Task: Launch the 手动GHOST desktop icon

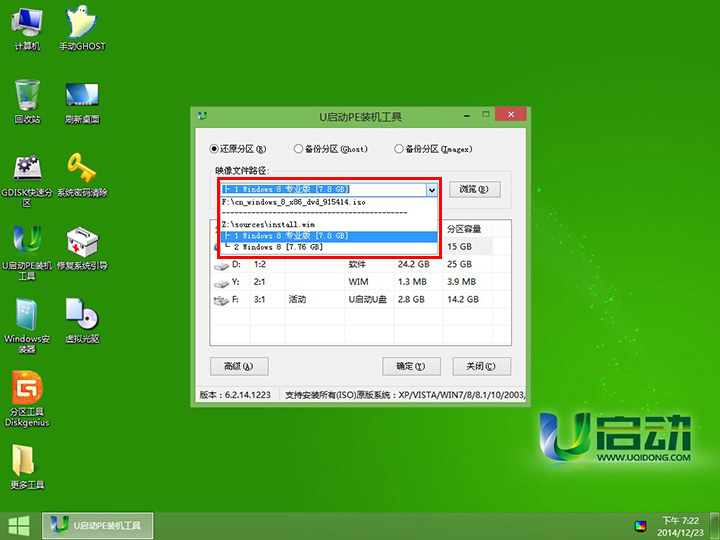Action: [x=82, y=28]
